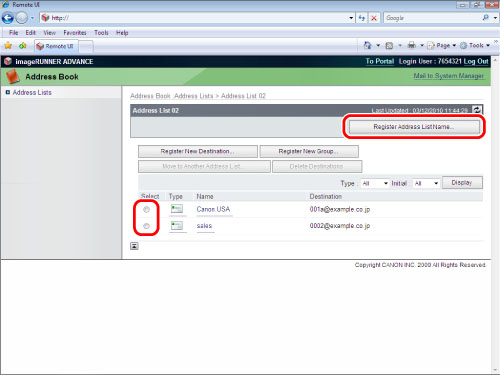Open the Tools menu in menu bar

(101, 33)
